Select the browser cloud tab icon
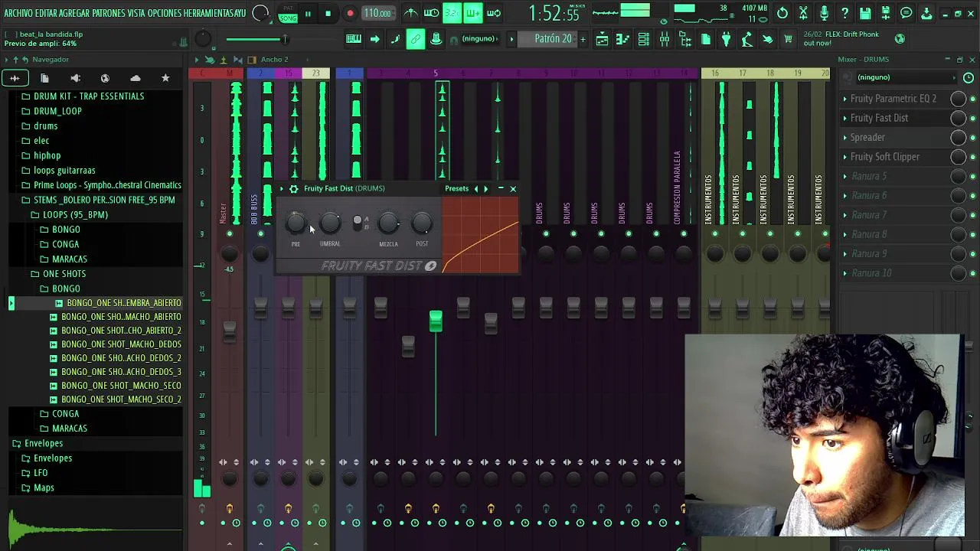The image size is (980, 551). coord(136,78)
